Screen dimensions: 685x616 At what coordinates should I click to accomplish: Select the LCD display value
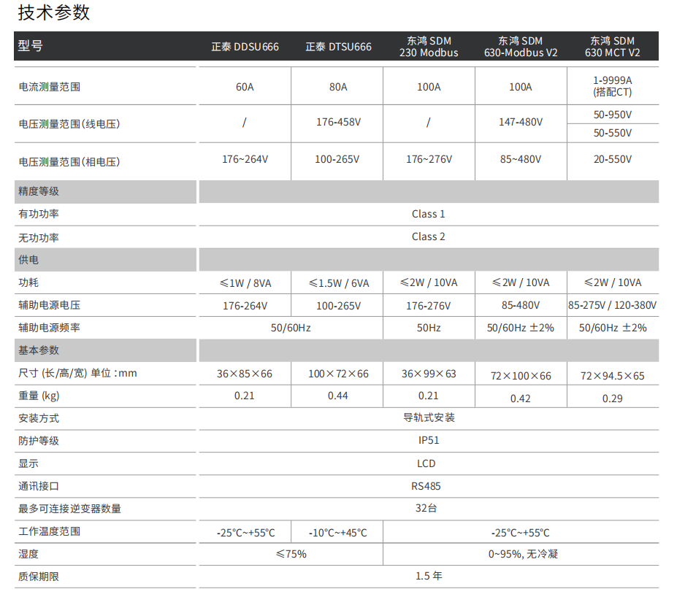coord(426,463)
